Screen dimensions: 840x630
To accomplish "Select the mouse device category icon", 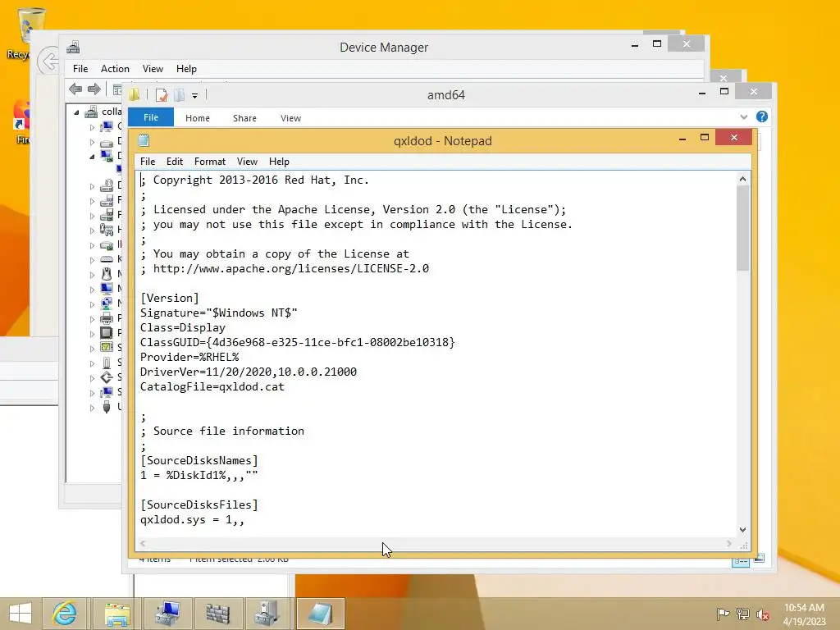I will (x=107, y=274).
